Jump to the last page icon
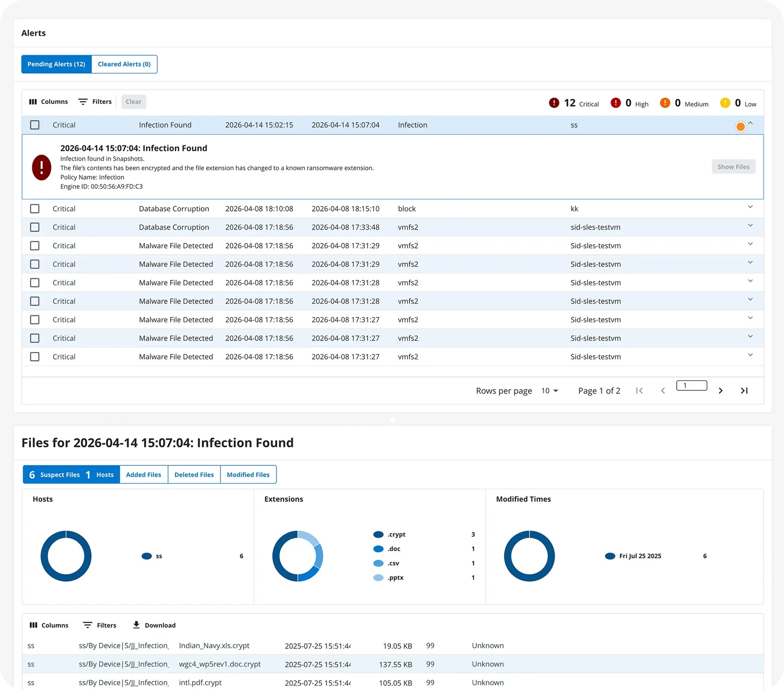This screenshot has height=690, width=784. click(744, 391)
